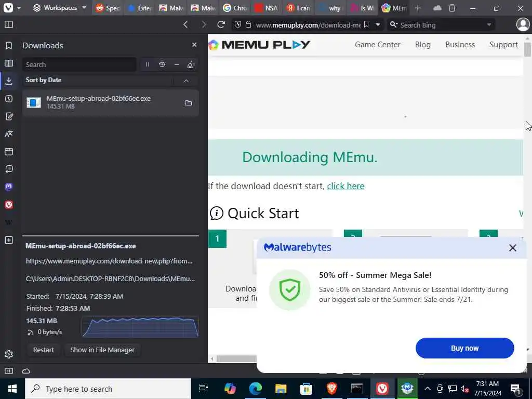Open Vivaldi settings gear icon
Viewport: 532px width, 399px height.
pyautogui.click(x=9, y=354)
